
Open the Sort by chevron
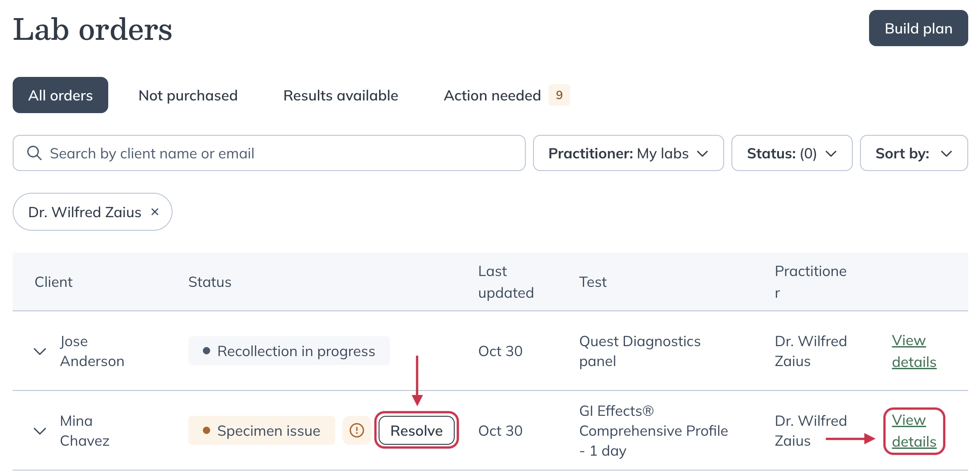(x=947, y=153)
